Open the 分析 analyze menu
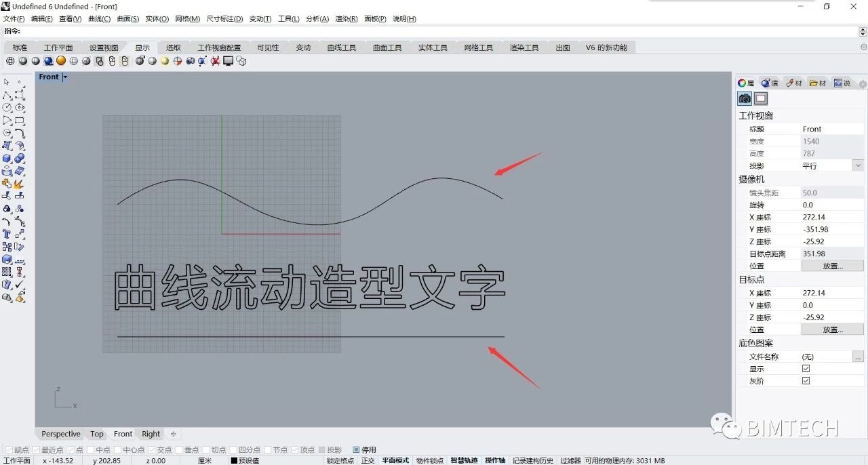 tap(317, 19)
